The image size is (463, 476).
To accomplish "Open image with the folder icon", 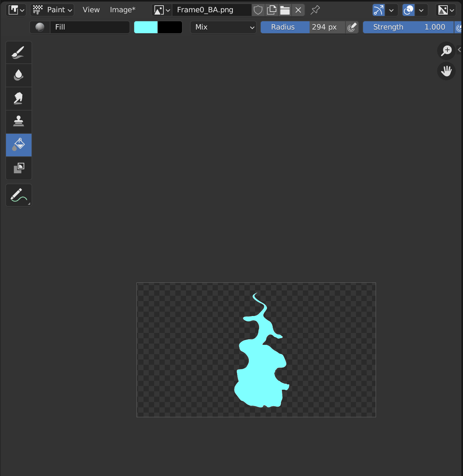I will tap(285, 10).
